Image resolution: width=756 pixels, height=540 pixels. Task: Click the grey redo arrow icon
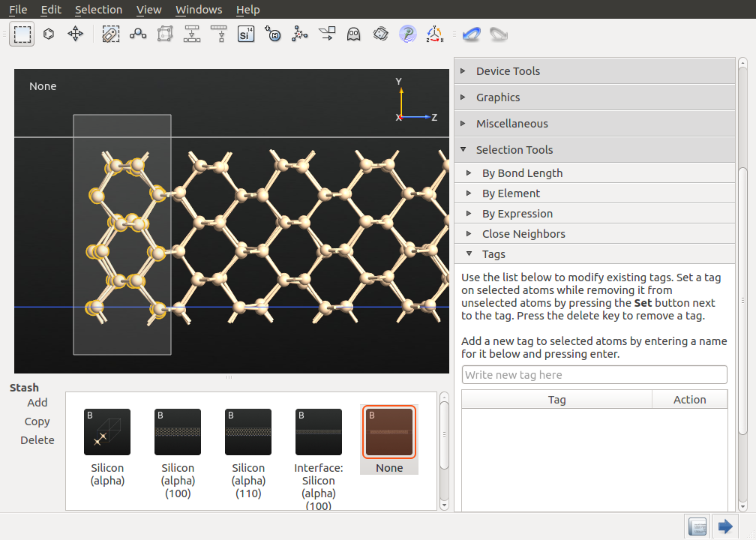click(x=499, y=34)
